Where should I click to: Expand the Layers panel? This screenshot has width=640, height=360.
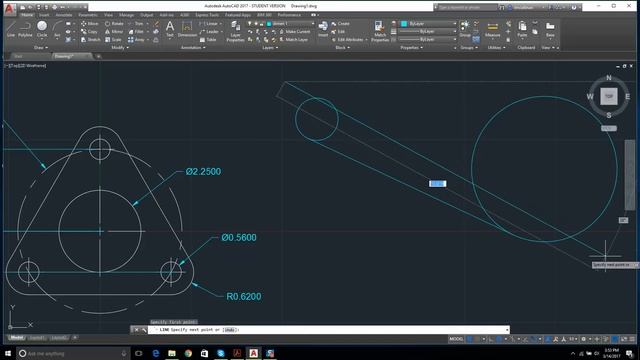pyautogui.click(x=270, y=48)
